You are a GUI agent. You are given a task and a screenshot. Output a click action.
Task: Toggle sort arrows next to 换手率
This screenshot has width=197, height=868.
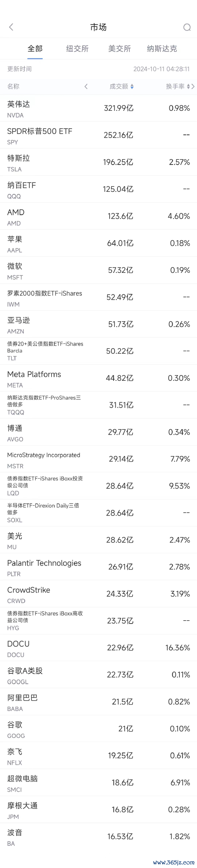coord(188,86)
